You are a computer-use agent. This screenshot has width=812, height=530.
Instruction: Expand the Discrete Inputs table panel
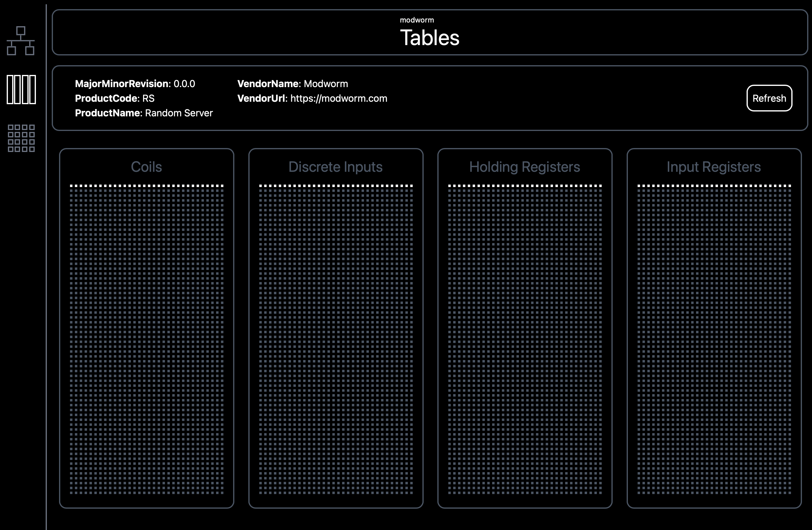[336, 167]
